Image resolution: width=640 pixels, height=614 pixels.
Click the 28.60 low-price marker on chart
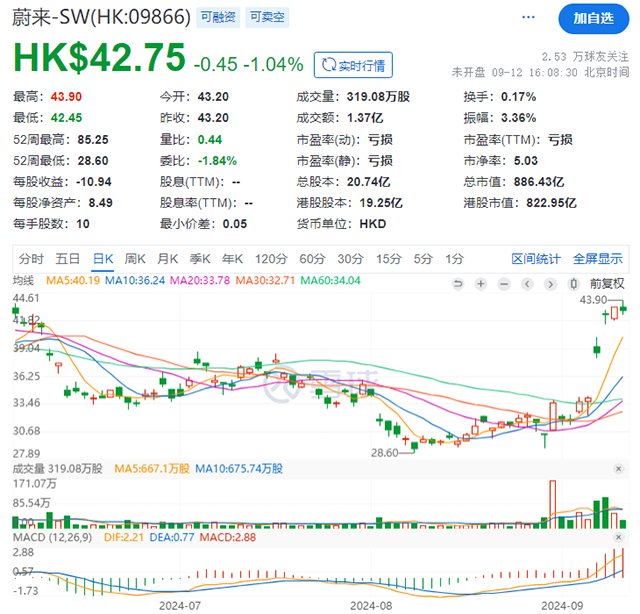[x=384, y=453]
